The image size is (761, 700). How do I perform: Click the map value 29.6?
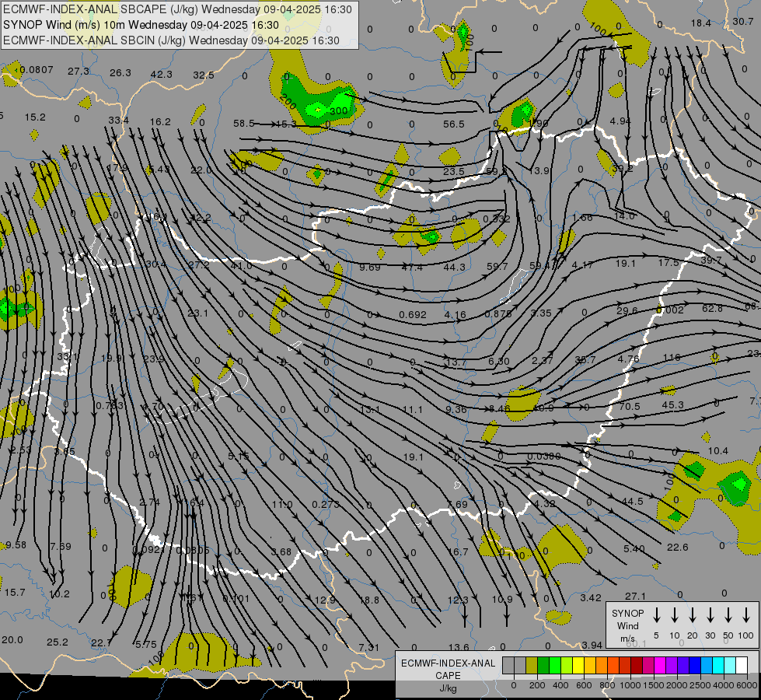[x=627, y=310]
